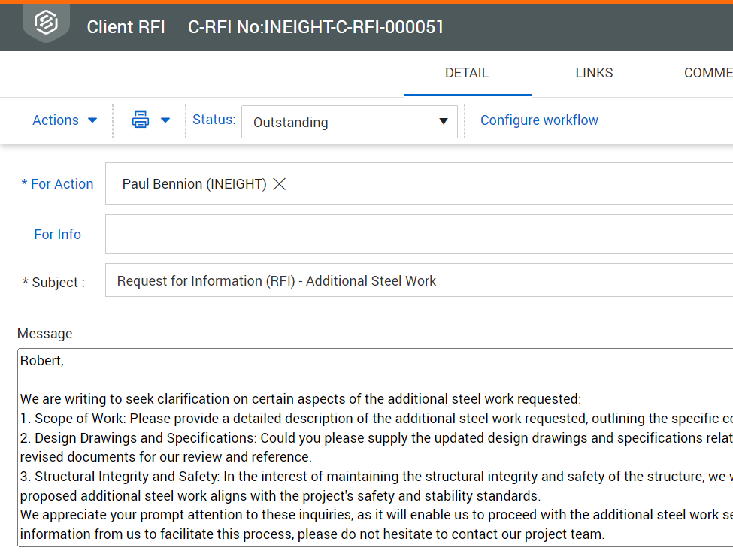Open the partially visible Comments tab
Image resolution: width=733 pixels, height=560 pixels.
[707, 73]
